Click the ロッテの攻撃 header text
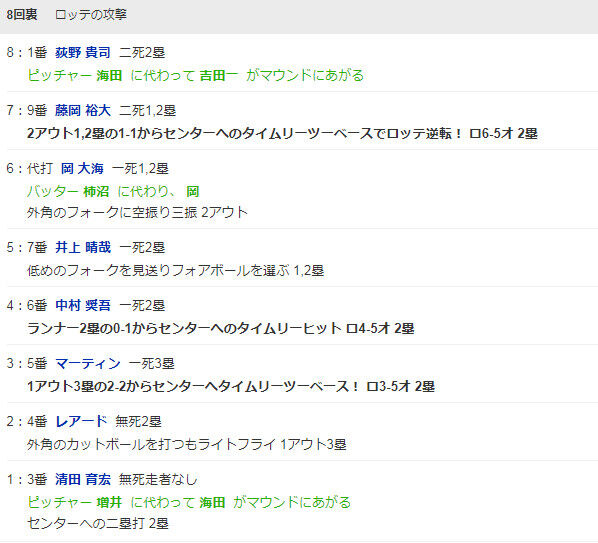Image resolution: width=598 pixels, height=543 pixels. click(x=91, y=14)
